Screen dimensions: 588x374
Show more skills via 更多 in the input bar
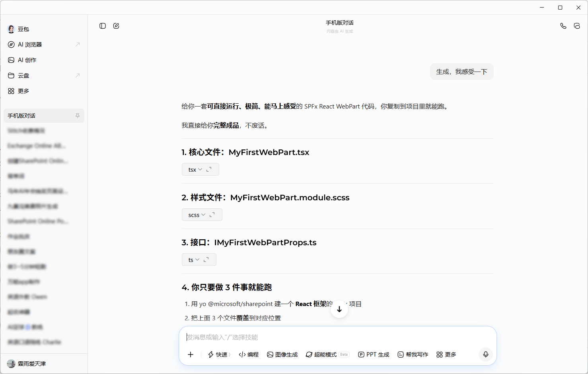point(446,355)
